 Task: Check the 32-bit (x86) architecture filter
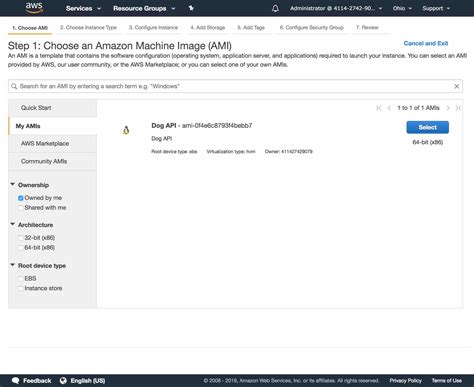tap(21, 238)
